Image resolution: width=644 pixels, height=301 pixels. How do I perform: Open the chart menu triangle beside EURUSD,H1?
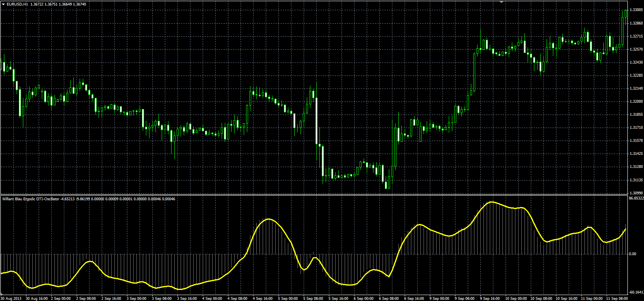3,4
